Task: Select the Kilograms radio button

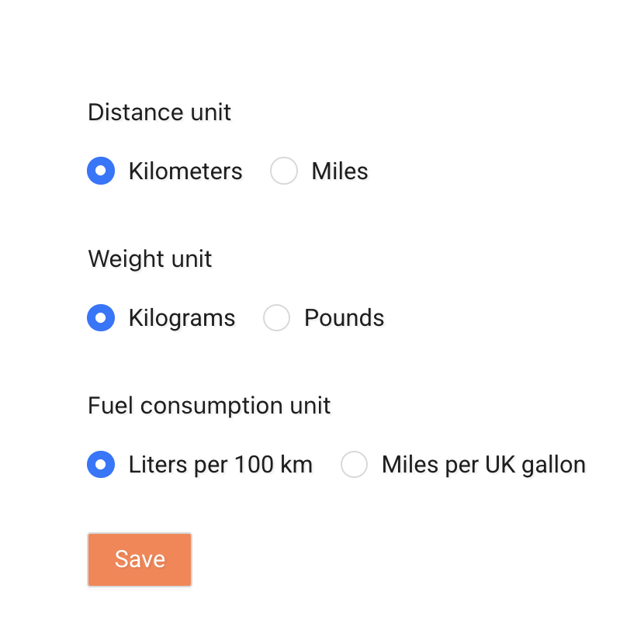Action: [x=101, y=317]
